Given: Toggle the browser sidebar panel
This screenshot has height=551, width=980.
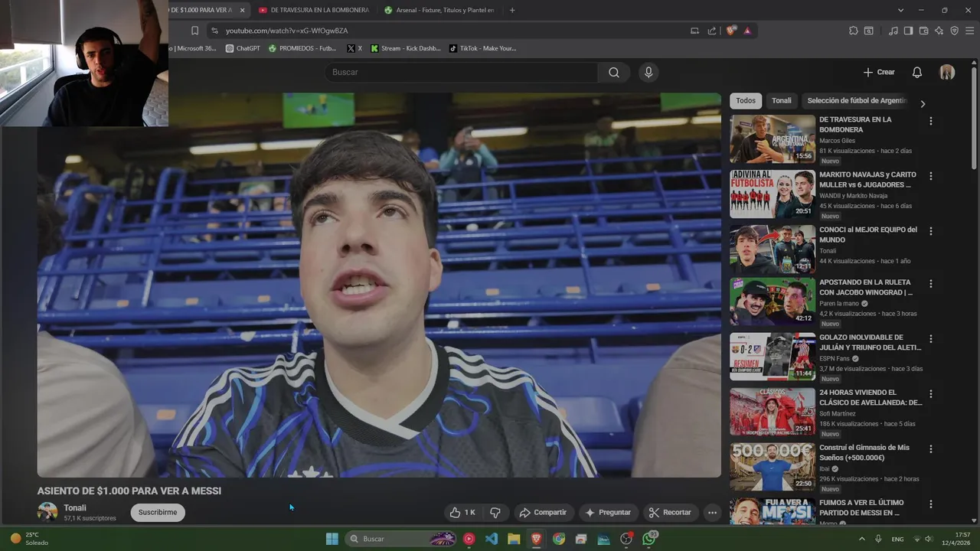Looking at the screenshot, I should point(908,31).
